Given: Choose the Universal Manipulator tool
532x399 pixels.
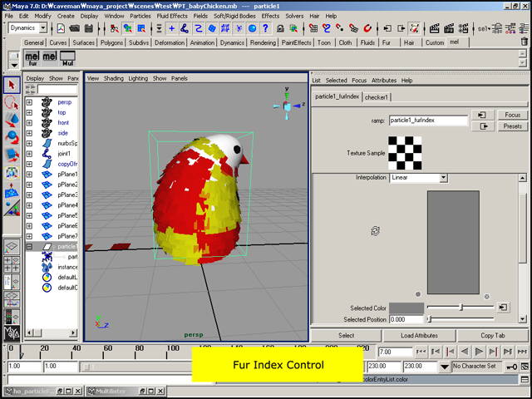Looking at the screenshot, I should click(x=12, y=172).
